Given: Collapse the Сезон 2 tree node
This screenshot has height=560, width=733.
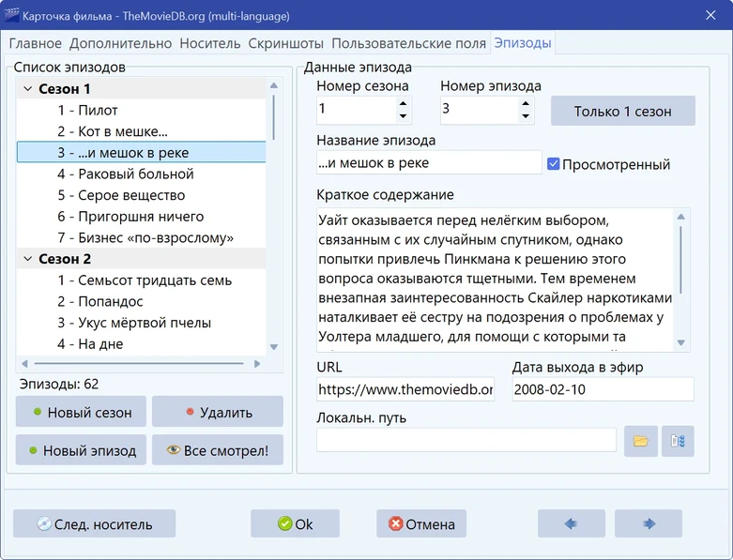Looking at the screenshot, I should pyautogui.click(x=27, y=258).
